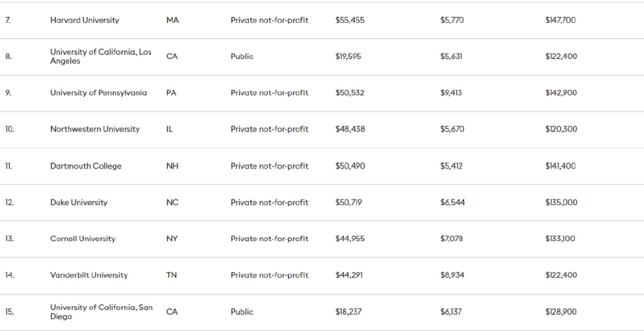
Task: Click the $19,595 cost for UCLA
Action: click(348, 57)
